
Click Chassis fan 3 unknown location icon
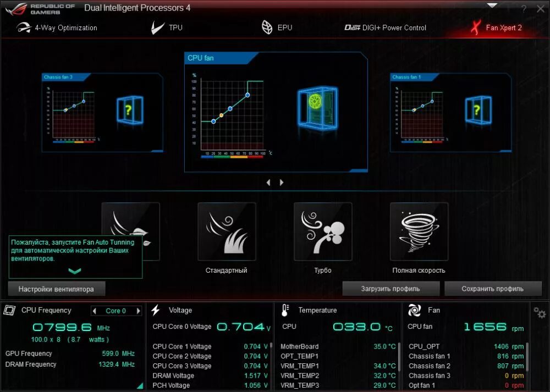pyautogui.click(x=130, y=110)
